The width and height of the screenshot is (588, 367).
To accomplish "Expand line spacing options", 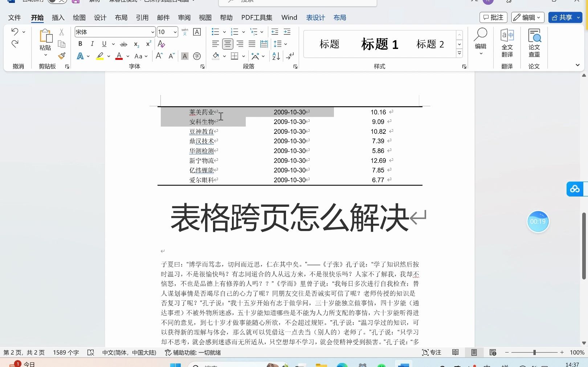I will pos(286,44).
